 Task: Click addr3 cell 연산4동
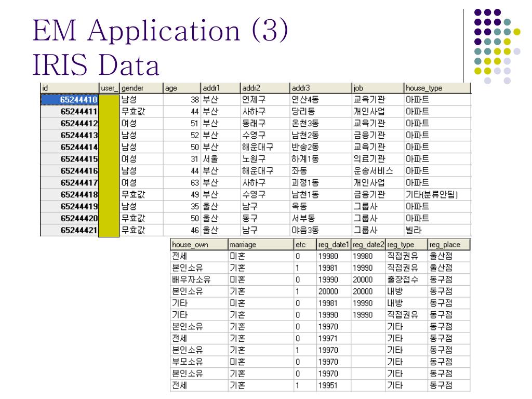point(321,100)
